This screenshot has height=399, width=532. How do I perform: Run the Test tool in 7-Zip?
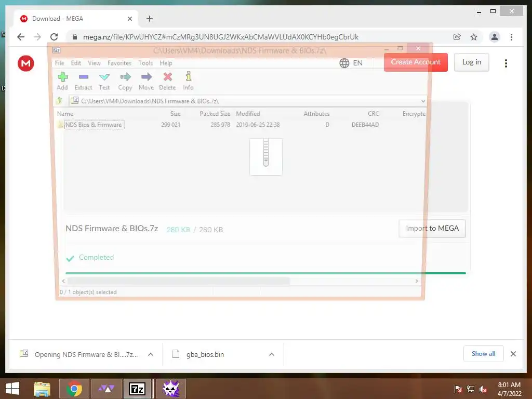pos(104,81)
